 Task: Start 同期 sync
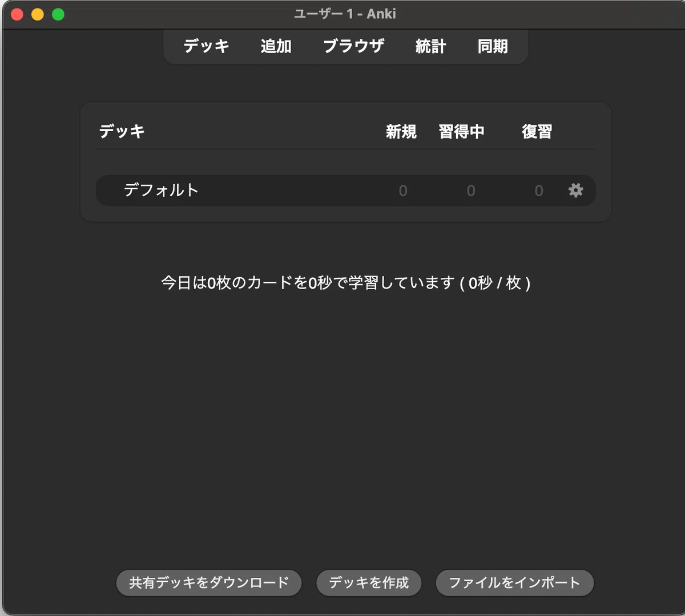(493, 46)
